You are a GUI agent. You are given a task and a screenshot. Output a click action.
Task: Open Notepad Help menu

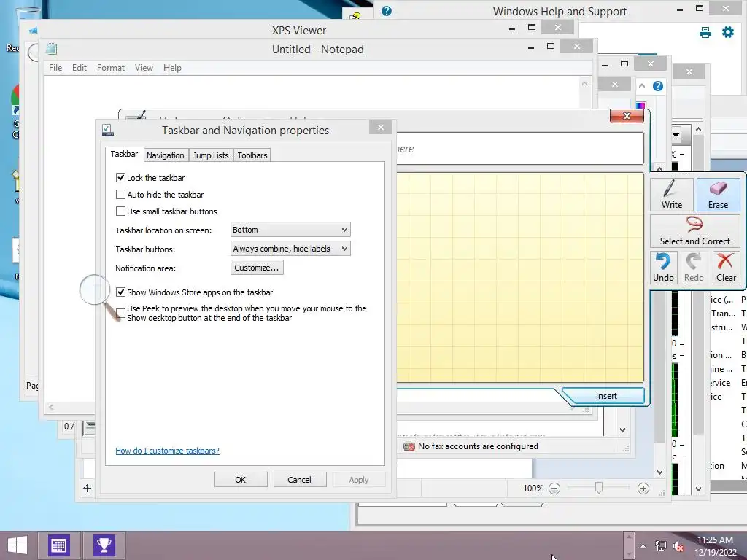click(172, 68)
